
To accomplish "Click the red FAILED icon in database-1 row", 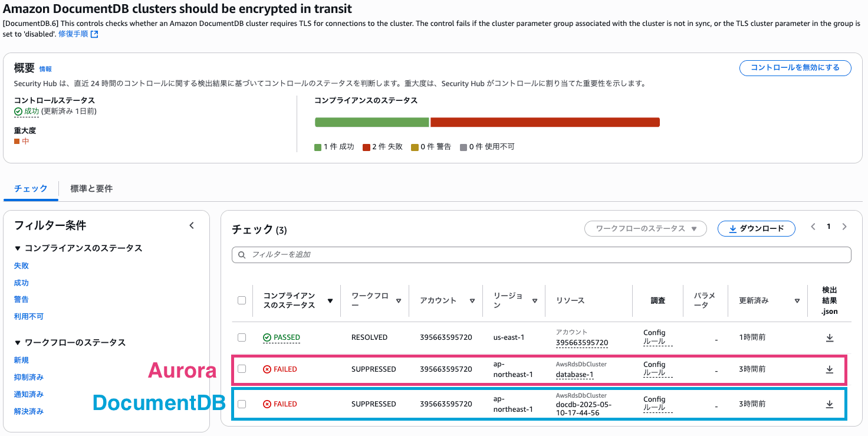I will tap(267, 369).
